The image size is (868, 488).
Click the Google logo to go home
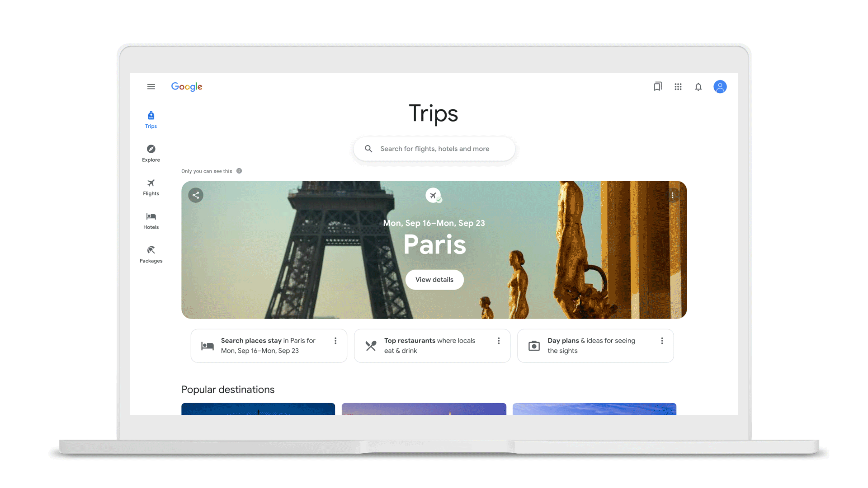[187, 87]
